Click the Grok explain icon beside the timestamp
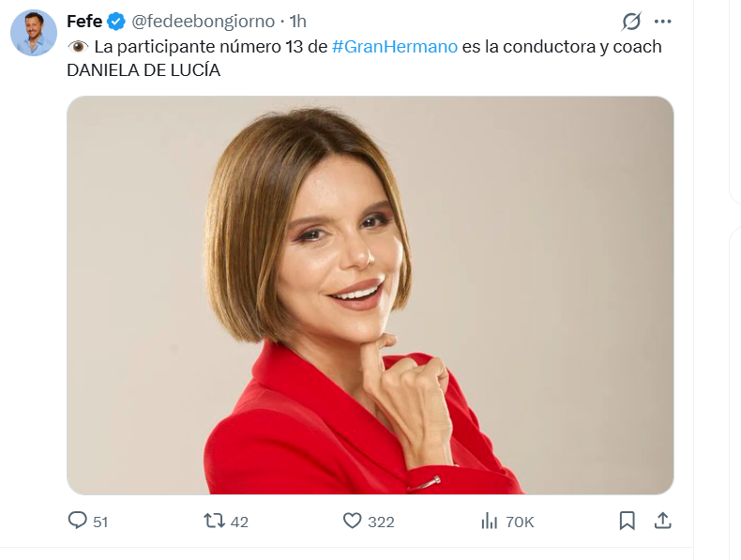741x560 pixels. click(x=631, y=22)
